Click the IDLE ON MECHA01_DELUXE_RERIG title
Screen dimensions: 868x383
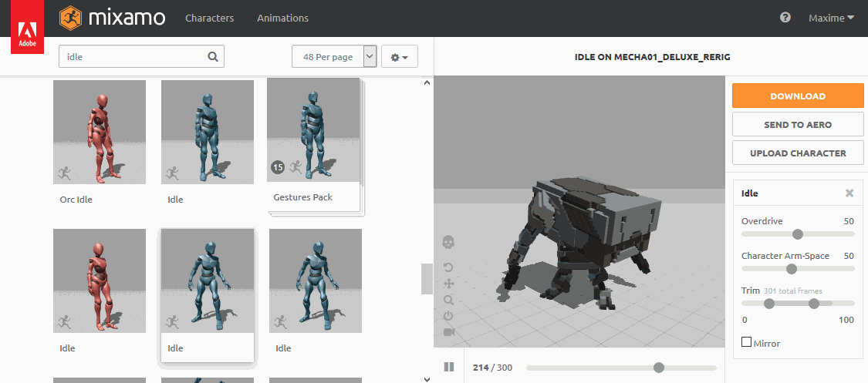coord(654,57)
